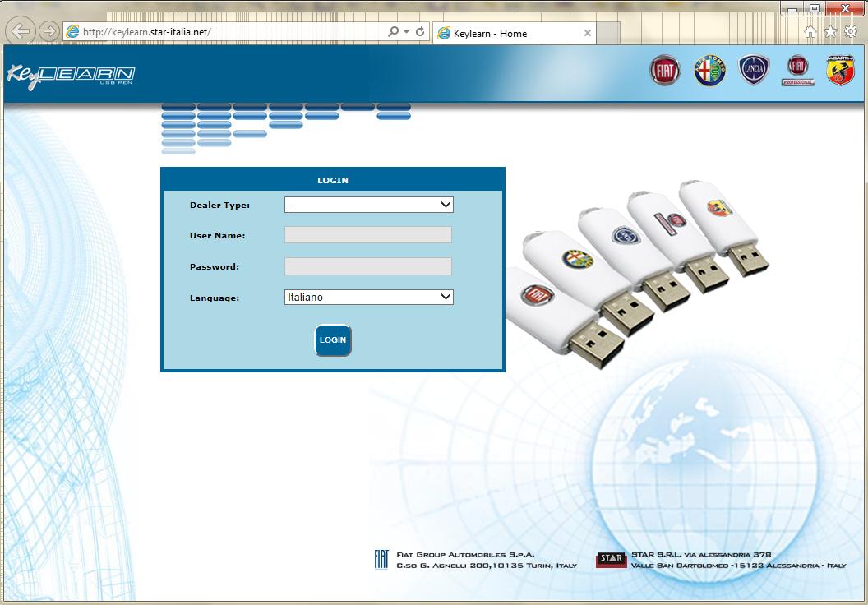Viewport: 868px width, 605px height.
Task: Focus the User Name input field
Action: 368,235
